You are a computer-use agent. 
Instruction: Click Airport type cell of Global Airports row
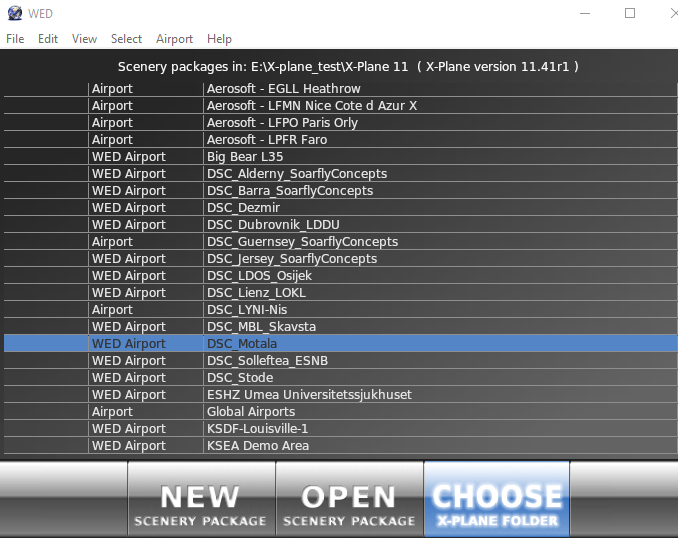point(146,412)
